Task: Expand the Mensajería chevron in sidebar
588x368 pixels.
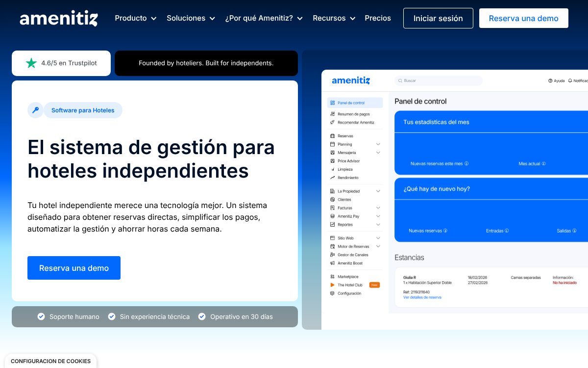Action: [x=378, y=153]
